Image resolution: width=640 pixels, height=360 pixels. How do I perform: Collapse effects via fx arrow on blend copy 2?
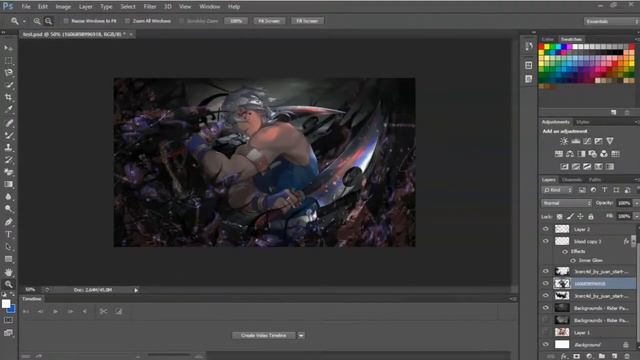pyautogui.click(x=633, y=241)
